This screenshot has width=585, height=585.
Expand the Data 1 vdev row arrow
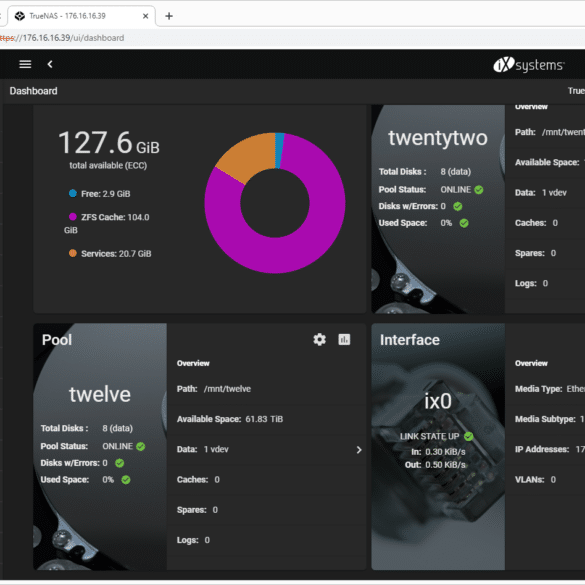pos(359,450)
